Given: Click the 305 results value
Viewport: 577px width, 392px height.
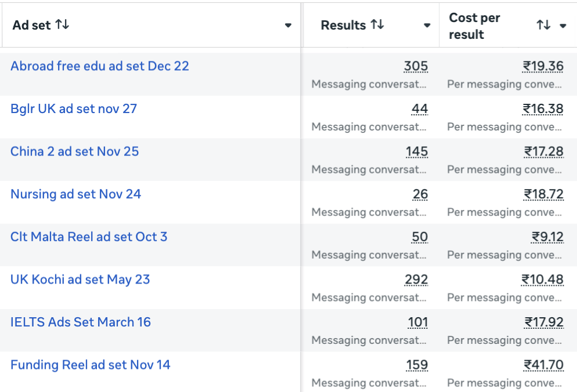Looking at the screenshot, I should [x=416, y=67].
